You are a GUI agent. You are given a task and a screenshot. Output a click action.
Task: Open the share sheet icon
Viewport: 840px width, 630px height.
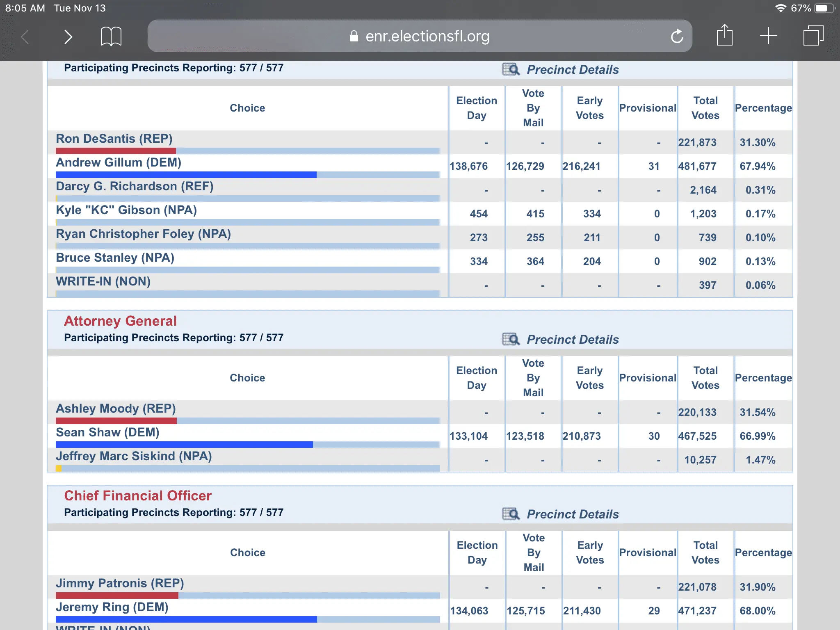click(x=724, y=36)
